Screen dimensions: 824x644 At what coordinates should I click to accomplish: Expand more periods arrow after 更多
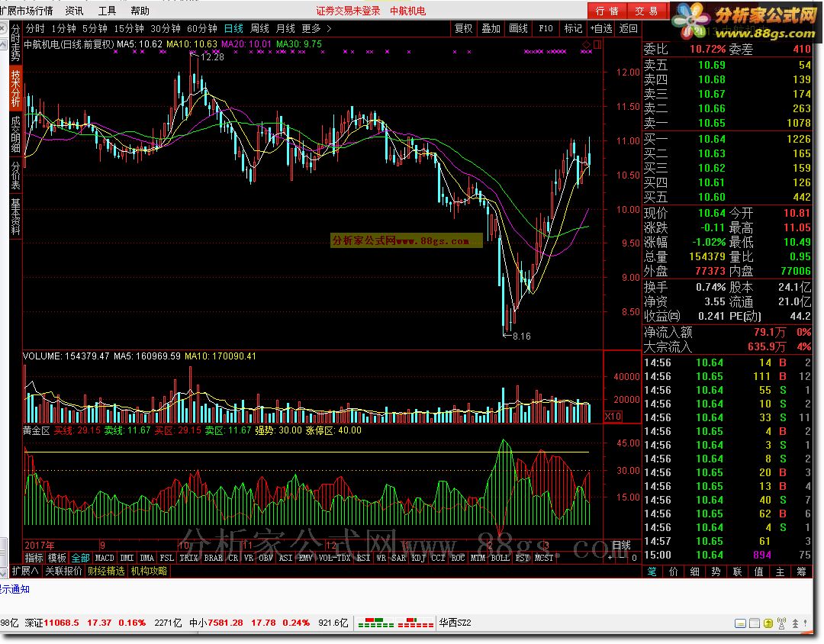329,28
